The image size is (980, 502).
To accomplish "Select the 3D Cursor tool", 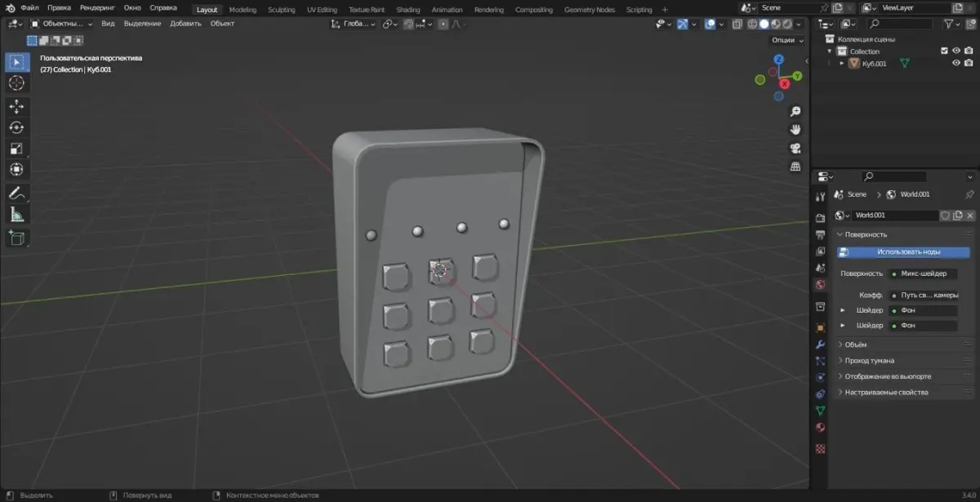I will coord(16,83).
